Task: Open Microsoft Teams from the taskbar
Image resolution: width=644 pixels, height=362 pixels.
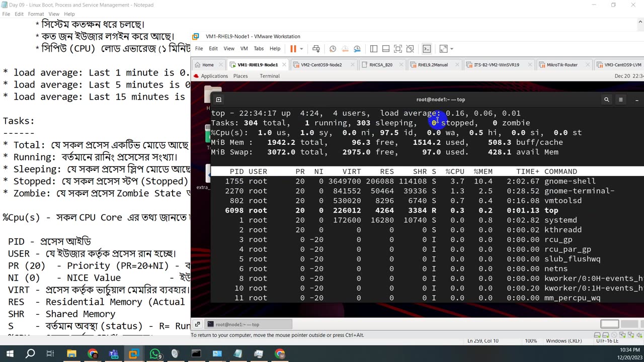Action: click(x=113, y=354)
